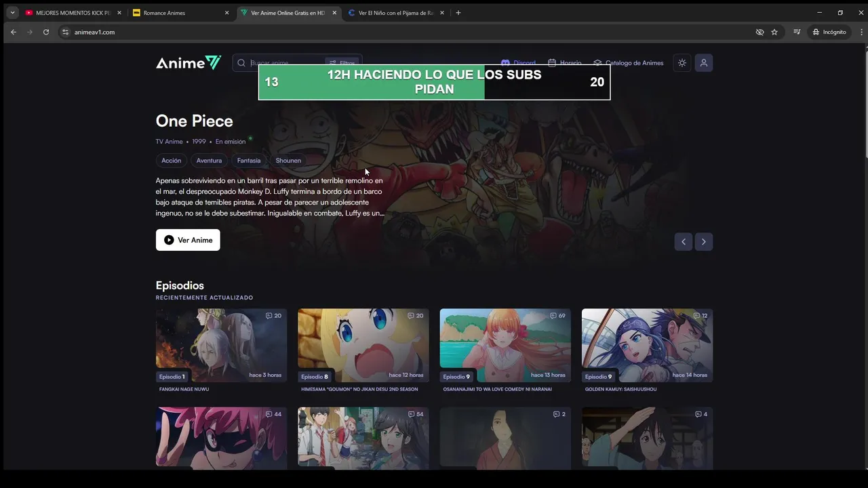Viewport: 868px width, 488px height.
Task: Click the tracking protection eye icon
Action: point(759,32)
